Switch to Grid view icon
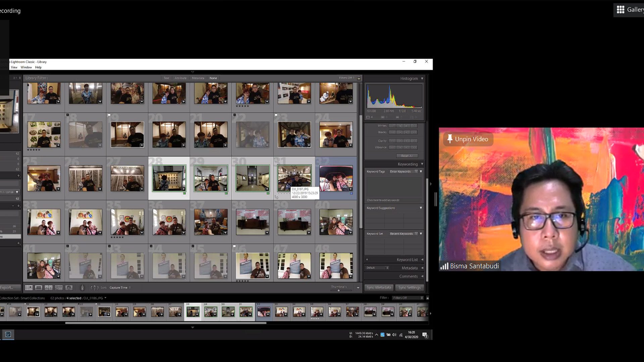 (x=29, y=288)
